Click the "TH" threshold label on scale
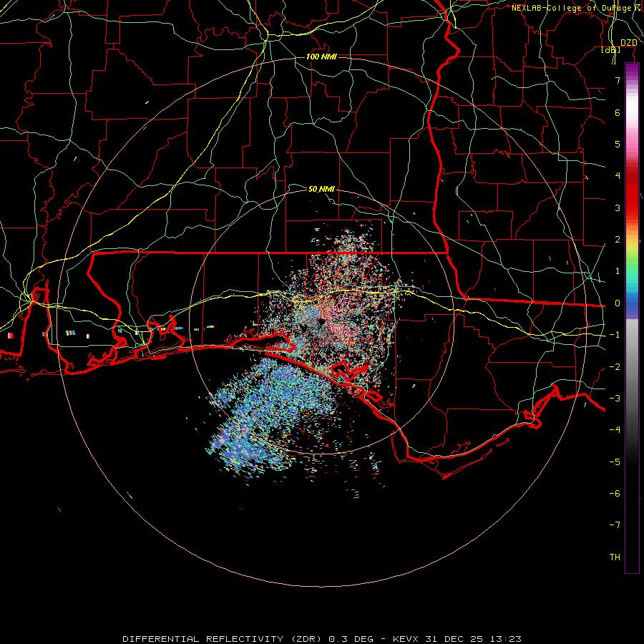644x644 pixels. tap(615, 557)
